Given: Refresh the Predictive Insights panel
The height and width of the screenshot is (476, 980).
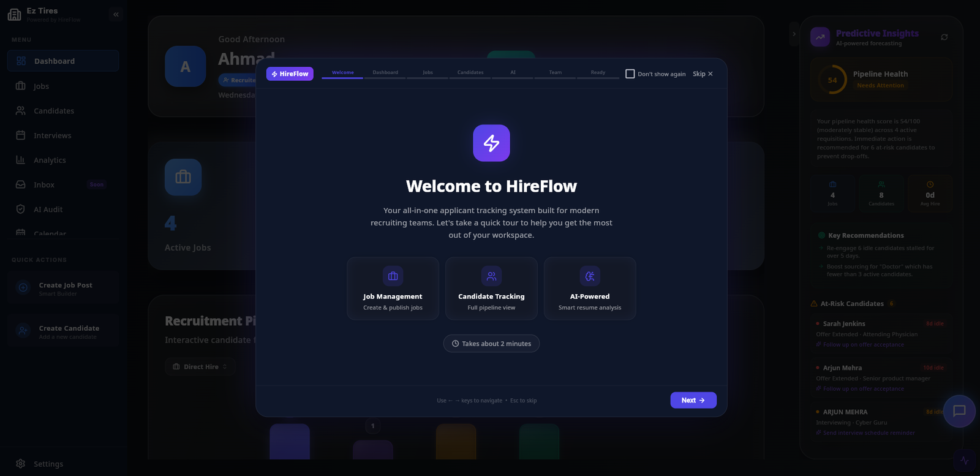Looking at the screenshot, I should click(944, 37).
